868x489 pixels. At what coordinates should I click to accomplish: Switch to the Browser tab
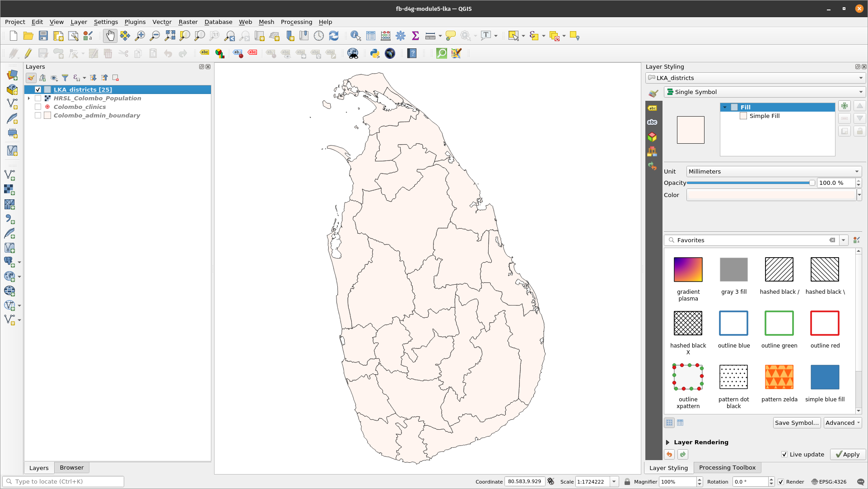[x=72, y=468]
